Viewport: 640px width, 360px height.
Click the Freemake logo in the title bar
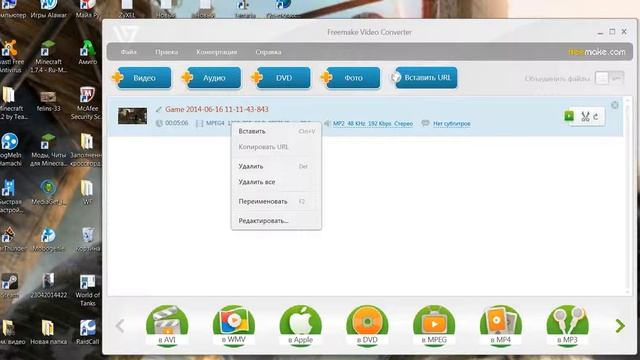pyautogui.click(x=125, y=33)
